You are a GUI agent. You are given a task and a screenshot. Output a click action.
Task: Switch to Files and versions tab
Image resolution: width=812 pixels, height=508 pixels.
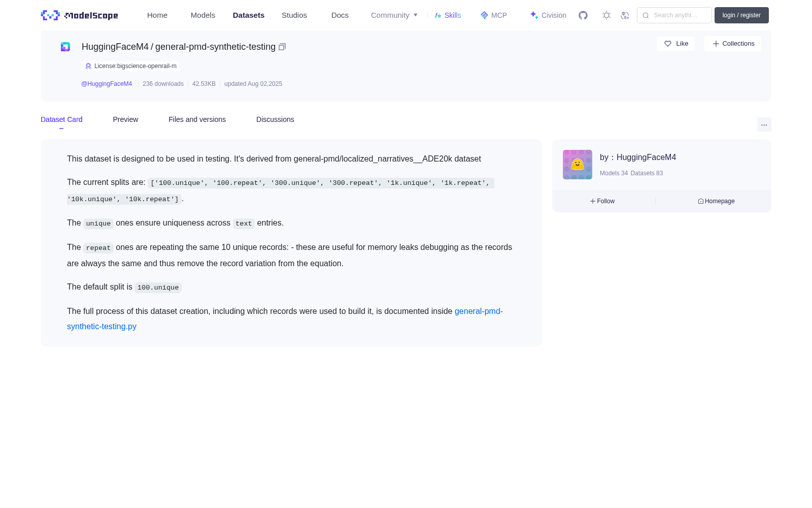click(197, 119)
